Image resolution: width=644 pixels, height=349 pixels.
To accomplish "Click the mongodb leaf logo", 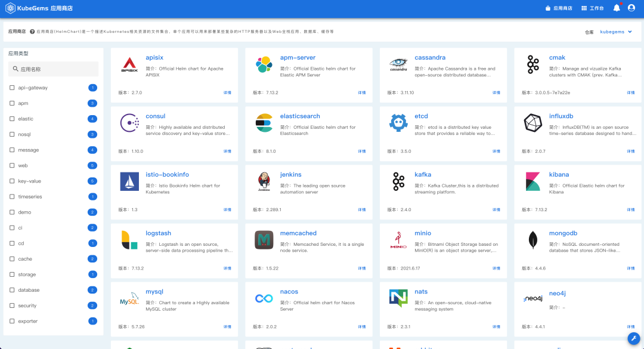I will (x=533, y=240).
